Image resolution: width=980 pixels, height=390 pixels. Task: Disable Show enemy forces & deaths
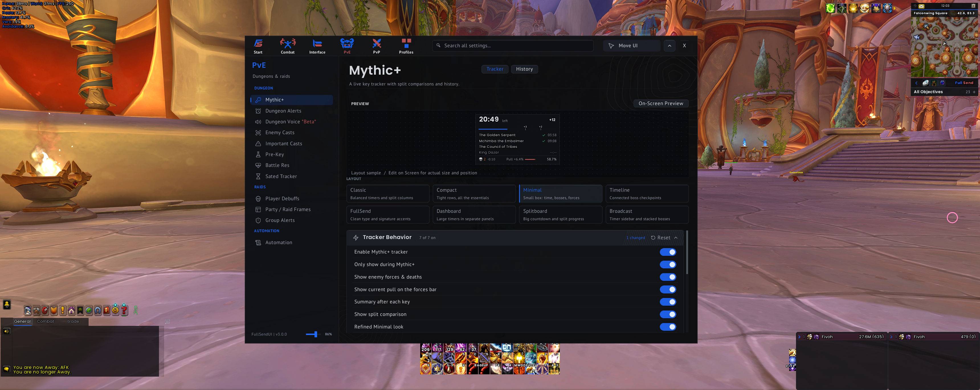(x=668, y=277)
